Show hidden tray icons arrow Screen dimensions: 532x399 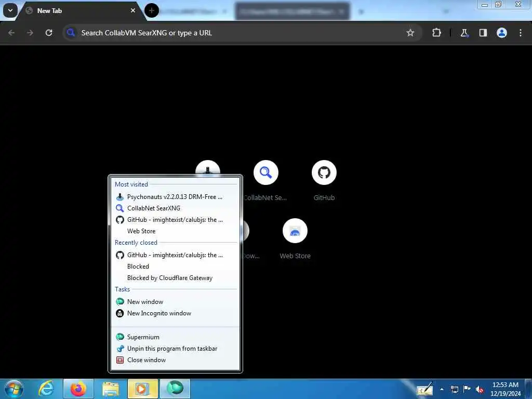click(x=442, y=389)
